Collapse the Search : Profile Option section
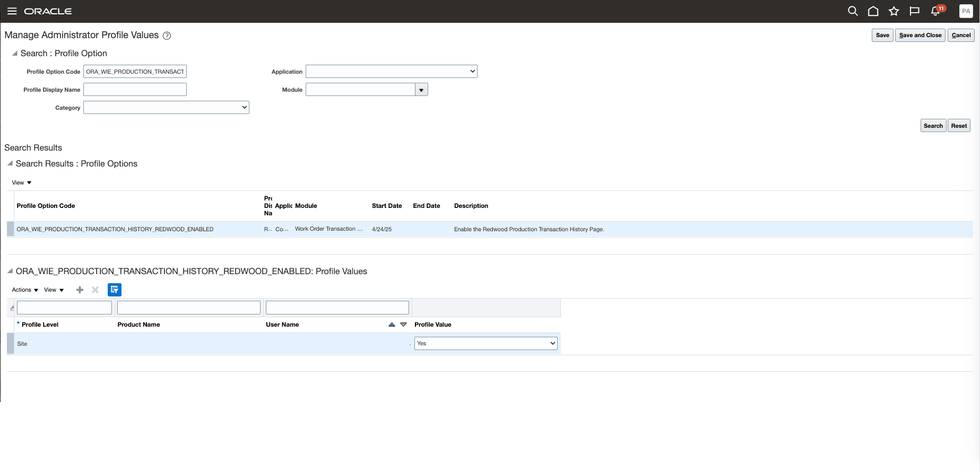The height and width of the screenshot is (472, 980). (15, 54)
